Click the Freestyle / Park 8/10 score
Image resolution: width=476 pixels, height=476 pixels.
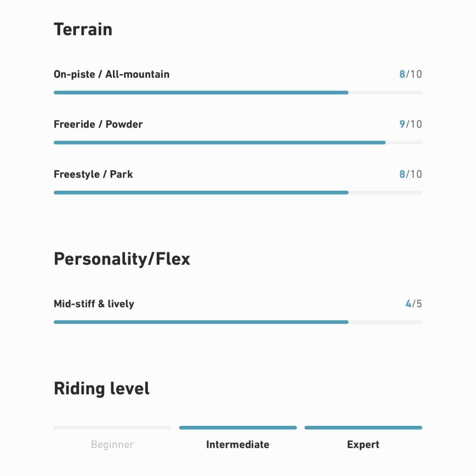tap(410, 174)
